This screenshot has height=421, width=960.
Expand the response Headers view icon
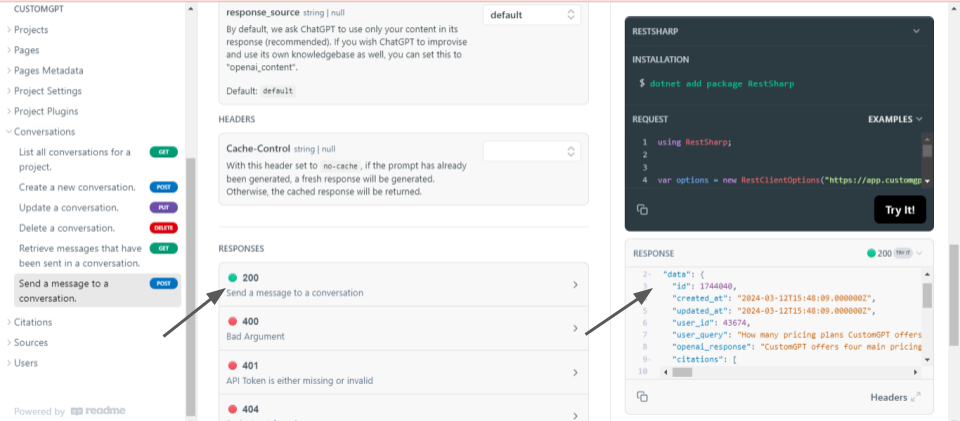click(916, 397)
